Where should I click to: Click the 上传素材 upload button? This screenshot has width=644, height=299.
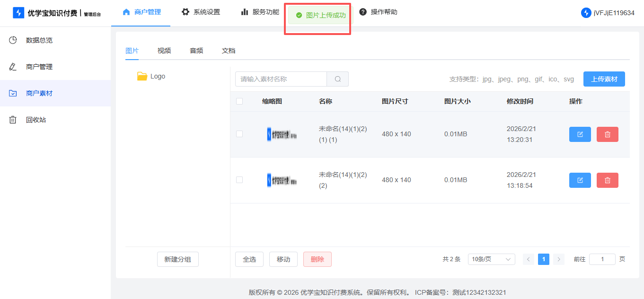604,79
